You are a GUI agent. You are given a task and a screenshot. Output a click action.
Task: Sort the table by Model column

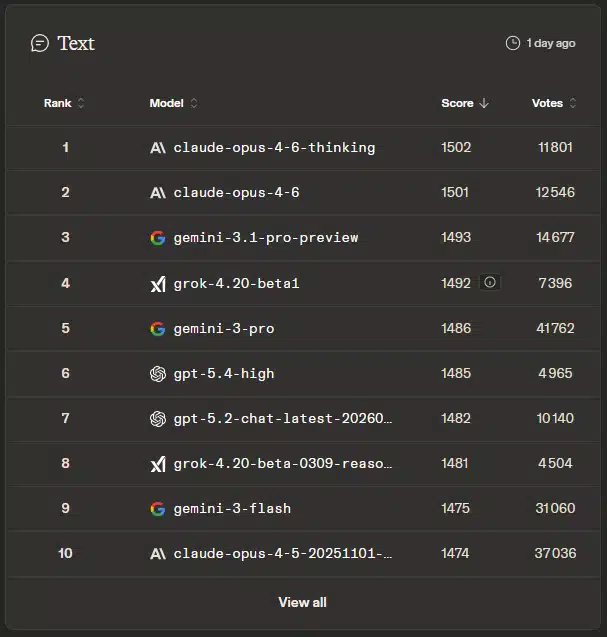click(174, 103)
